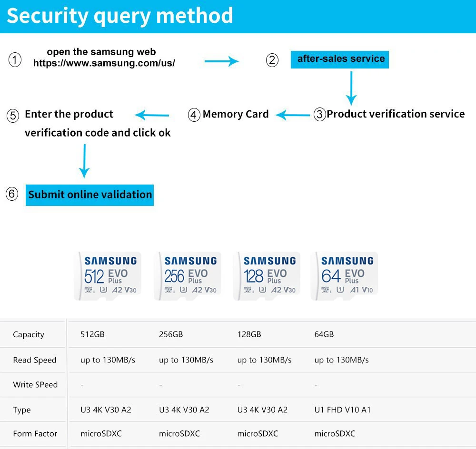Screen dimensions: 476x449
Task: Click the step 6 circled number icon
Action: pyautogui.click(x=12, y=194)
